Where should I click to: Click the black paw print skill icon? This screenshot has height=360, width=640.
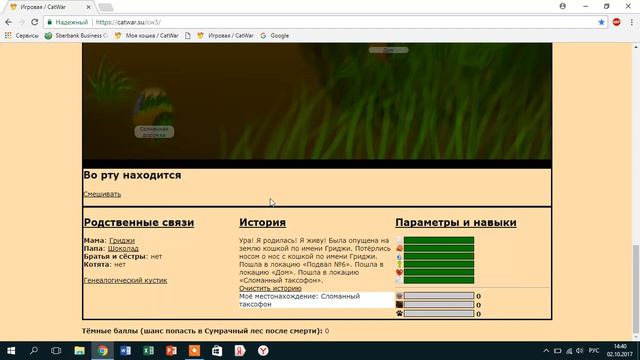(399, 313)
